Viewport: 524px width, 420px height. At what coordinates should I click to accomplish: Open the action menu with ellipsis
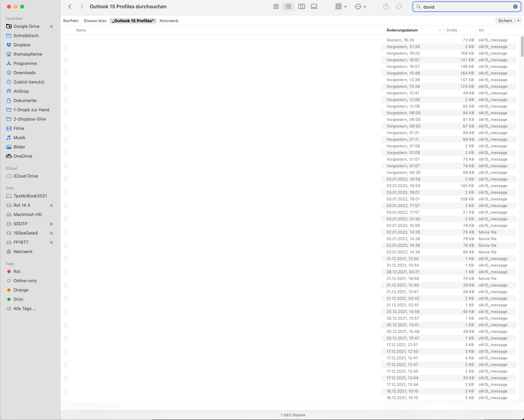point(360,7)
